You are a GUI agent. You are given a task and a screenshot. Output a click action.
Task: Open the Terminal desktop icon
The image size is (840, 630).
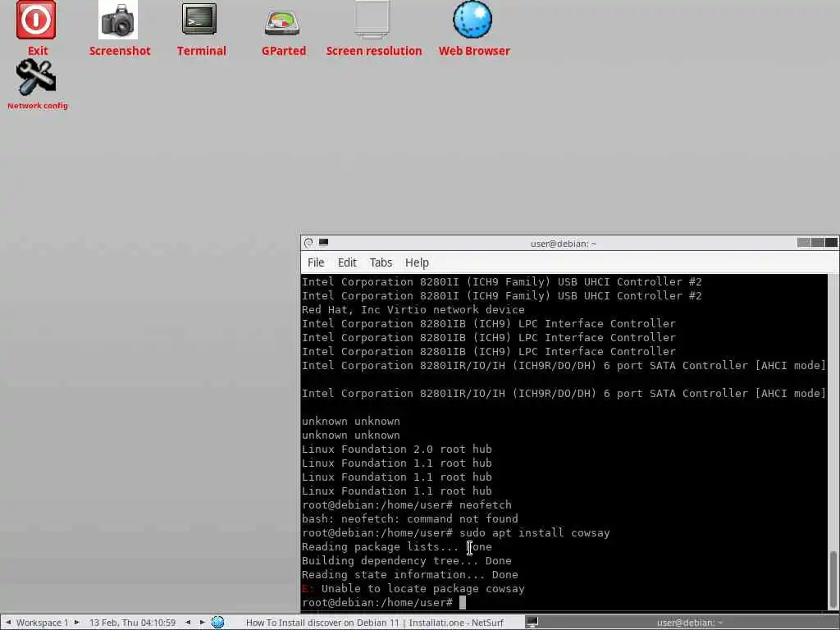(199, 20)
